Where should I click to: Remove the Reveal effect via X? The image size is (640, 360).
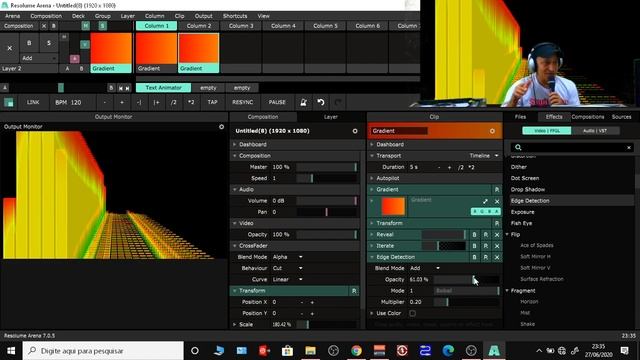click(x=497, y=235)
